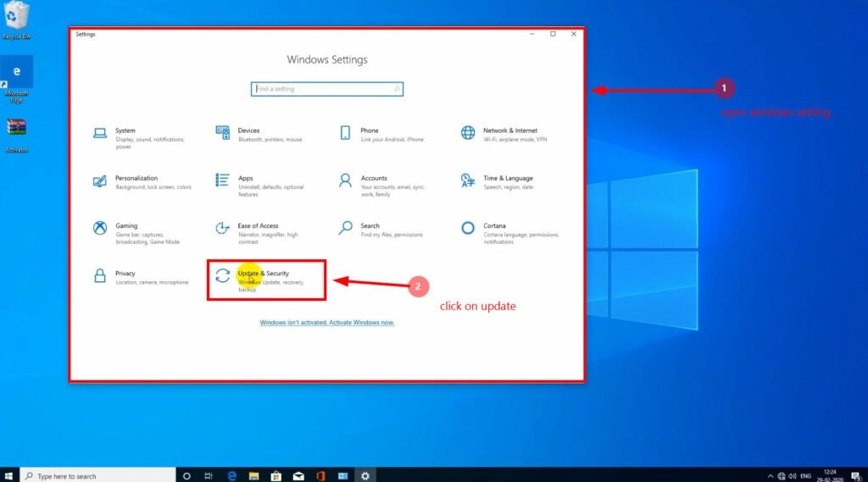The height and width of the screenshot is (482, 868).
Task: Open the clock and date flyout
Action: 830,476
